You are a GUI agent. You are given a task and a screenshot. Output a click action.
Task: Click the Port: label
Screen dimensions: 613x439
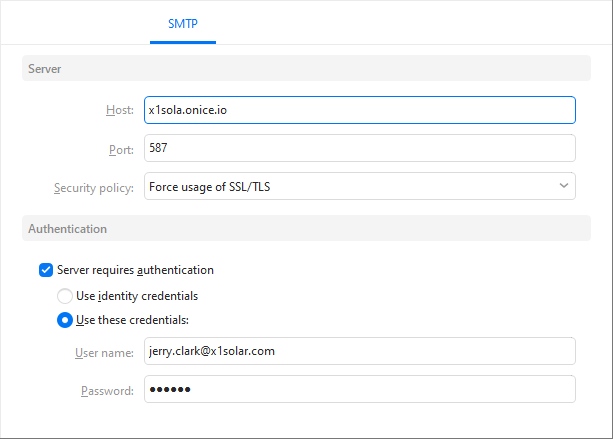coord(121,150)
